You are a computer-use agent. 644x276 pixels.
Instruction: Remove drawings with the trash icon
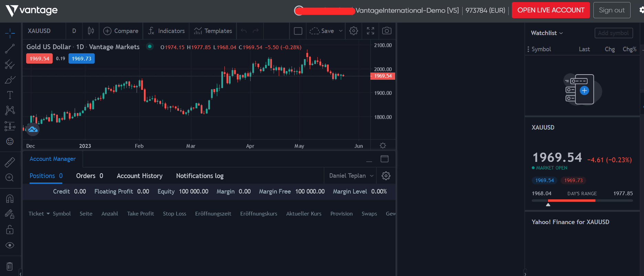point(10,266)
